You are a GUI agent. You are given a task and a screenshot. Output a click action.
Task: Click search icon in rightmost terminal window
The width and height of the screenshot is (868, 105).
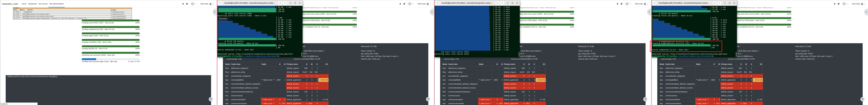click(x=715, y=3)
